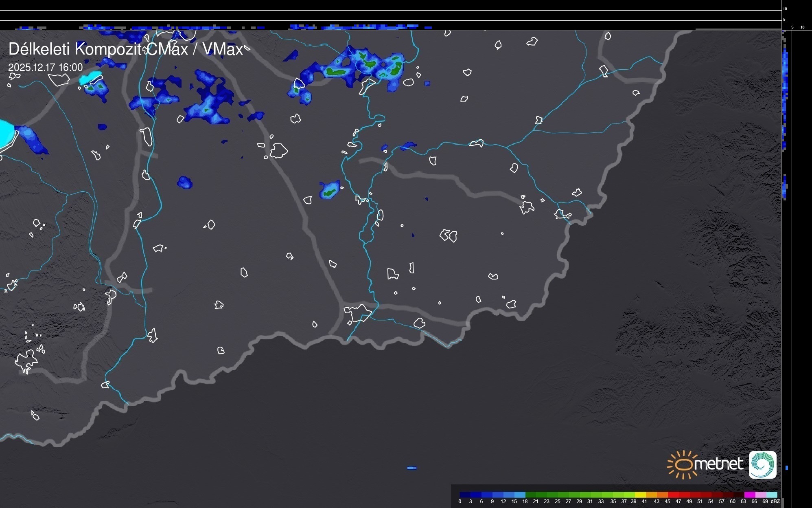Click the orange 43 dBZ legend swatch
This screenshot has width=812, height=508.
tap(662, 495)
